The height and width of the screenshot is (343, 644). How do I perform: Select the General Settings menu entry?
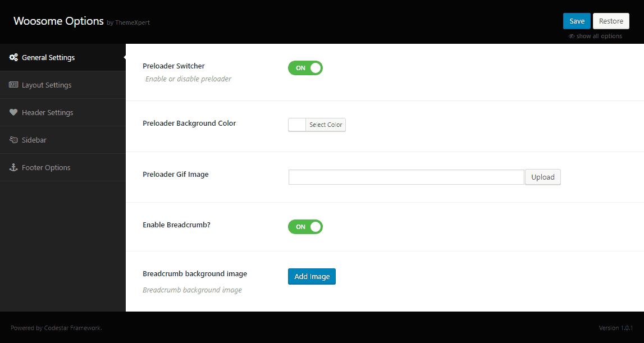[x=48, y=57]
